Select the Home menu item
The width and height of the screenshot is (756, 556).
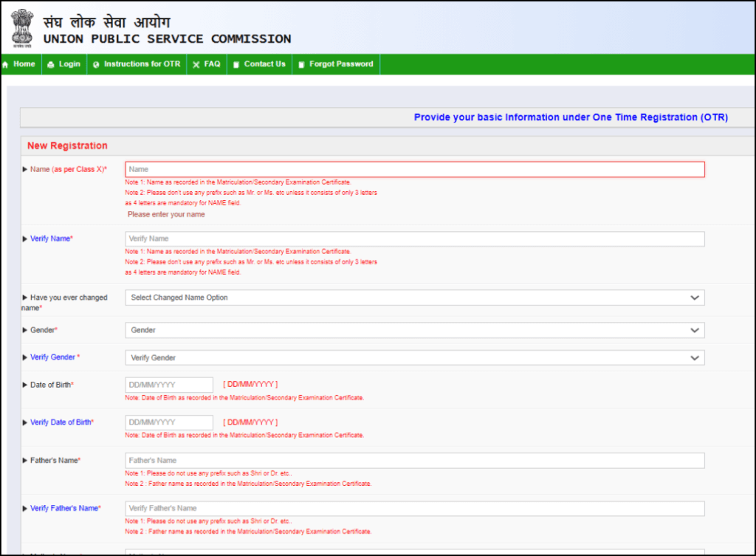[x=24, y=64]
